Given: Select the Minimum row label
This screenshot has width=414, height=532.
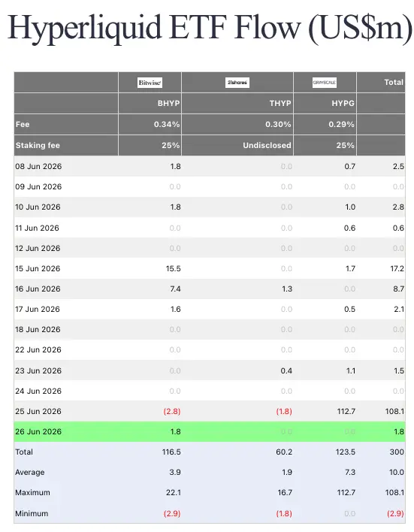Looking at the screenshot, I should pos(32,513).
